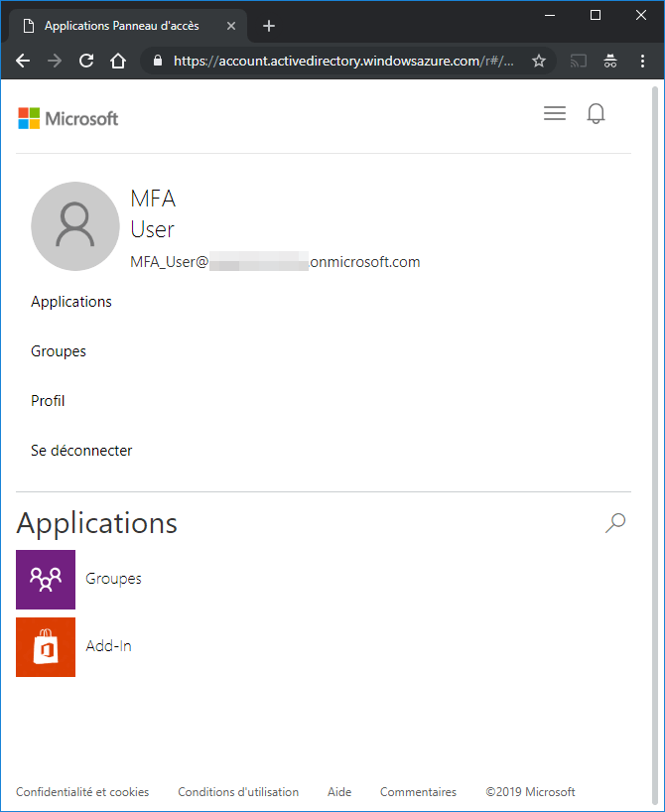Choose Se déconnecter to sign out
665x812 pixels.
tap(81, 451)
